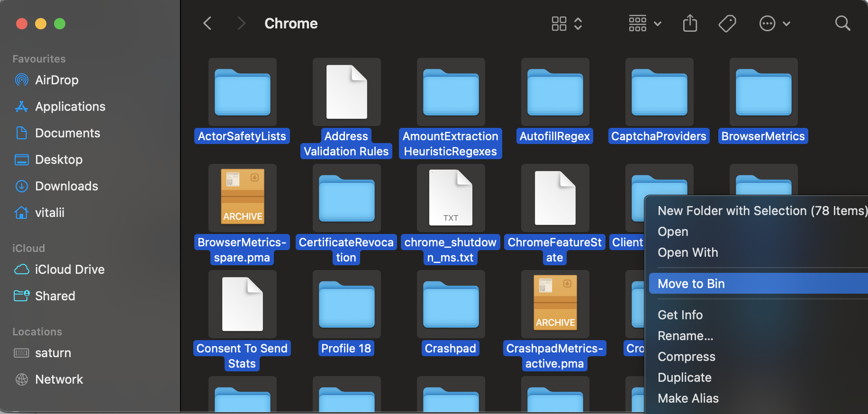This screenshot has height=414, width=868.
Task: Select the Crashpad folder
Action: (x=451, y=304)
